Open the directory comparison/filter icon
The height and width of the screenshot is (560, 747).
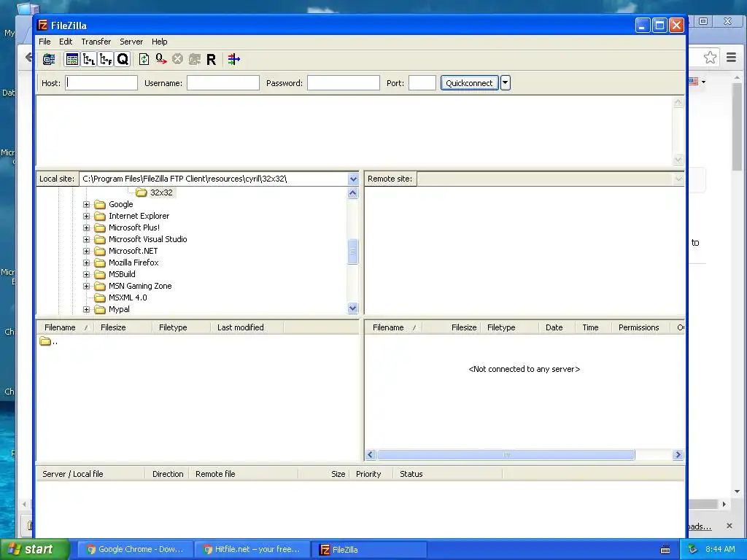[x=233, y=59]
